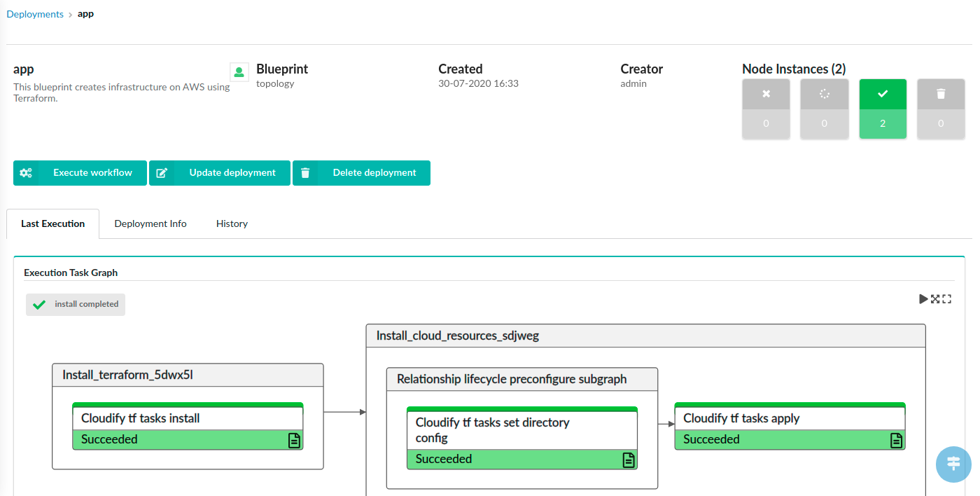Image resolution: width=980 pixels, height=496 pixels.
Task: Click the 'app' breadcrumb text
Action: pos(85,14)
